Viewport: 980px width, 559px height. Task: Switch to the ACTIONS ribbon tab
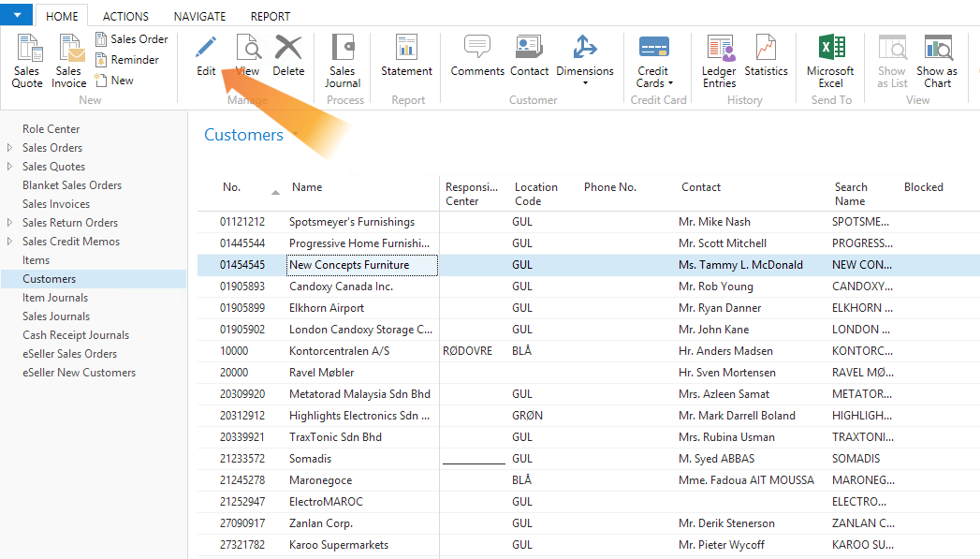[x=125, y=16]
